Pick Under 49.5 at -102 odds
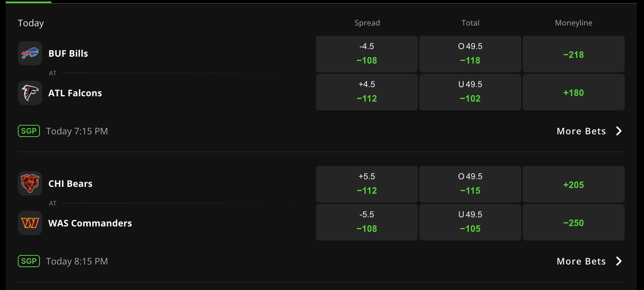Image resolution: width=644 pixels, height=290 pixels. click(x=470, y=92)
